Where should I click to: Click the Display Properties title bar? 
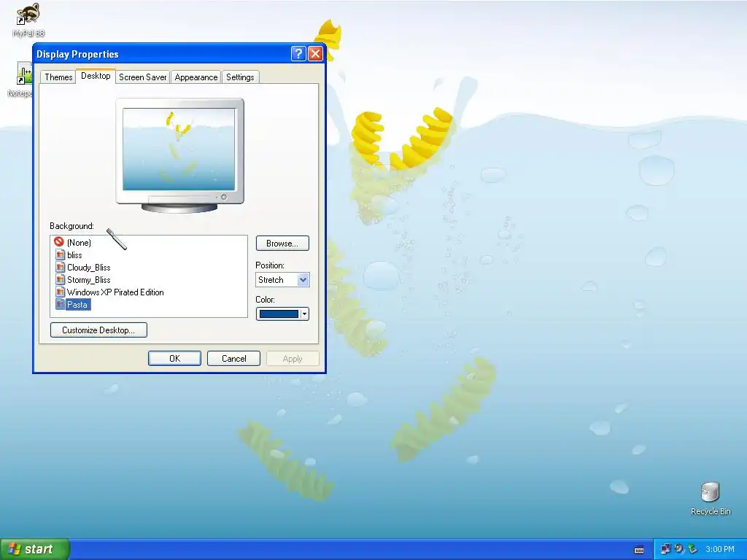162,54
